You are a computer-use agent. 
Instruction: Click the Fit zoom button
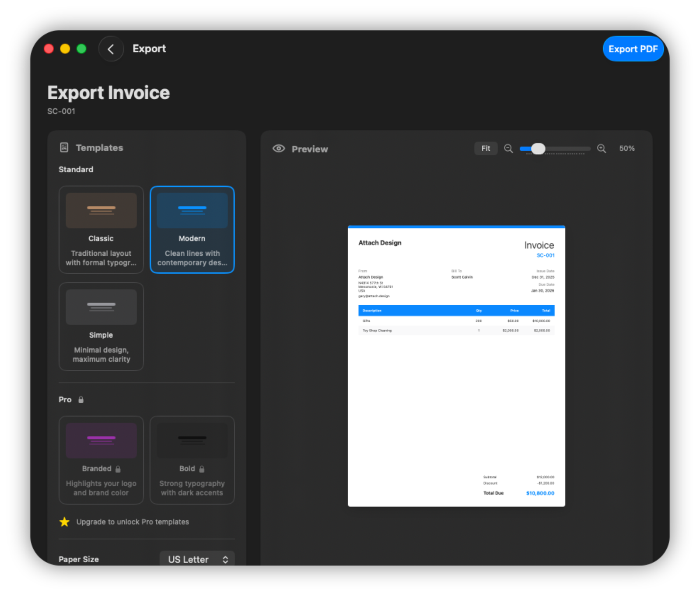coord(486,149)
